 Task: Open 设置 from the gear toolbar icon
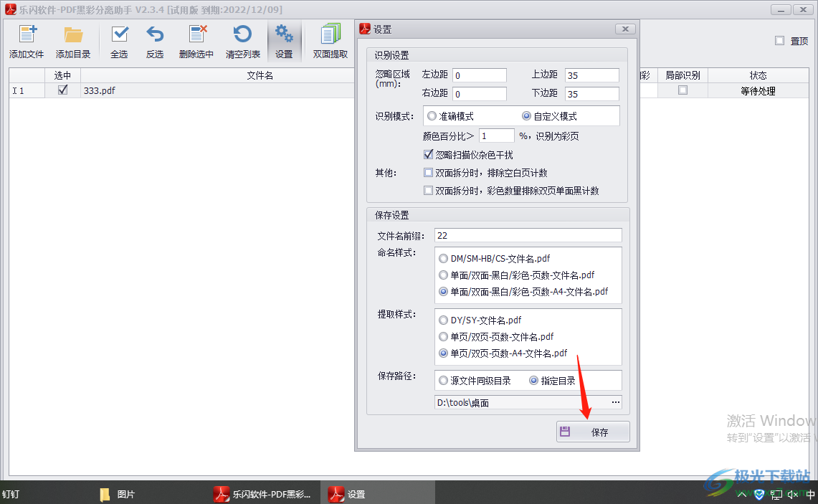[285, 34]
